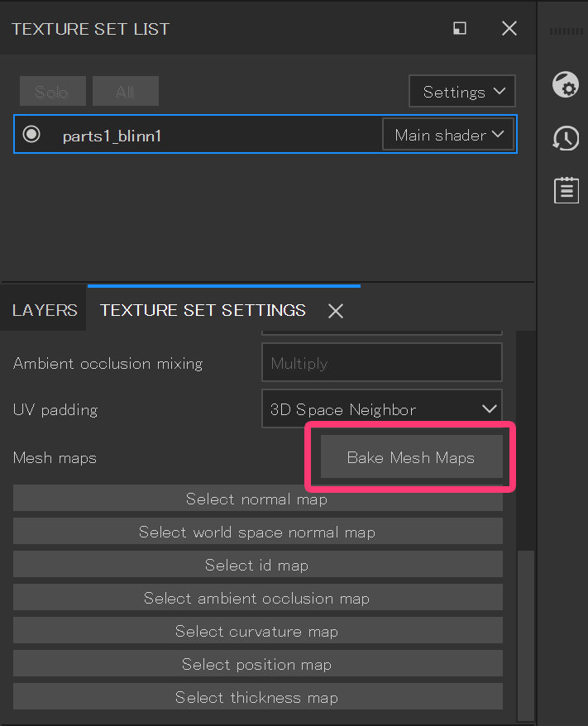Image resolution: width=588 pixels, height=726 pixels.
Task: Close the Texture Set List panel
Action: 509,29
